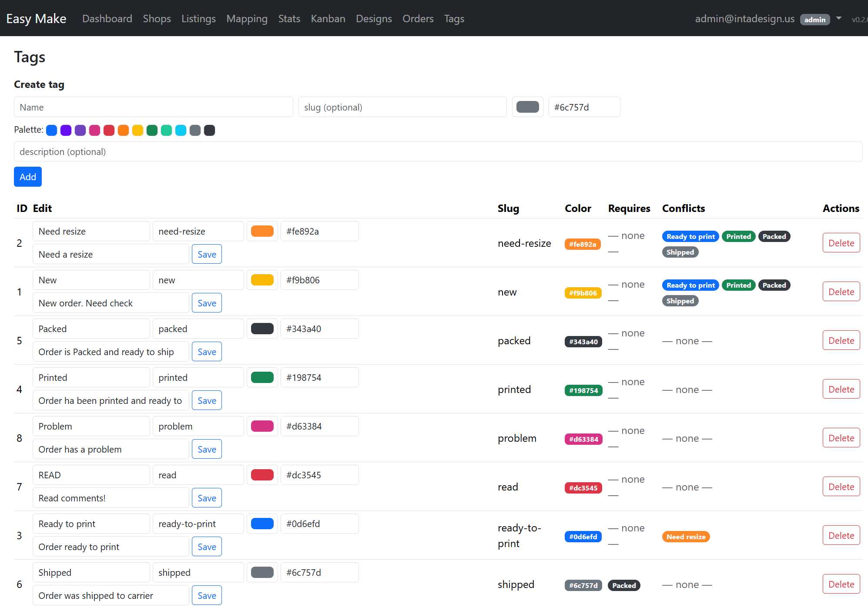Go to the Orders page
This screenshot has width=868, height=608.
418,19
